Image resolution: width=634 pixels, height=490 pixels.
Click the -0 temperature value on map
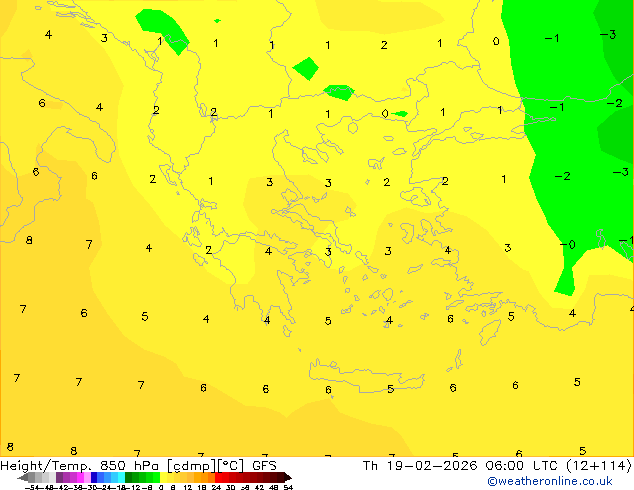coord(568,245)
